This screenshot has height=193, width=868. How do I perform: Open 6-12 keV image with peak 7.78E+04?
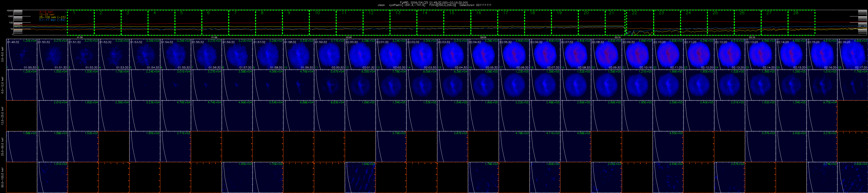(x=391, y=85)
